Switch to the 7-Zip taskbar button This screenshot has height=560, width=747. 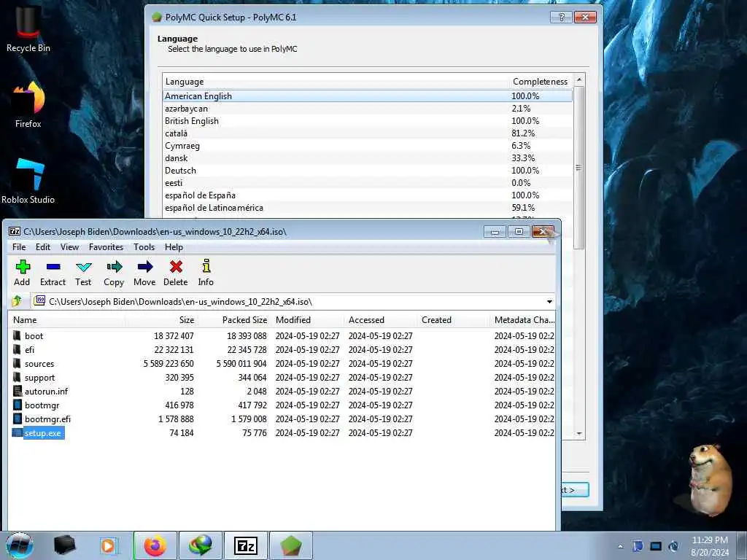(x=246, y=545)
